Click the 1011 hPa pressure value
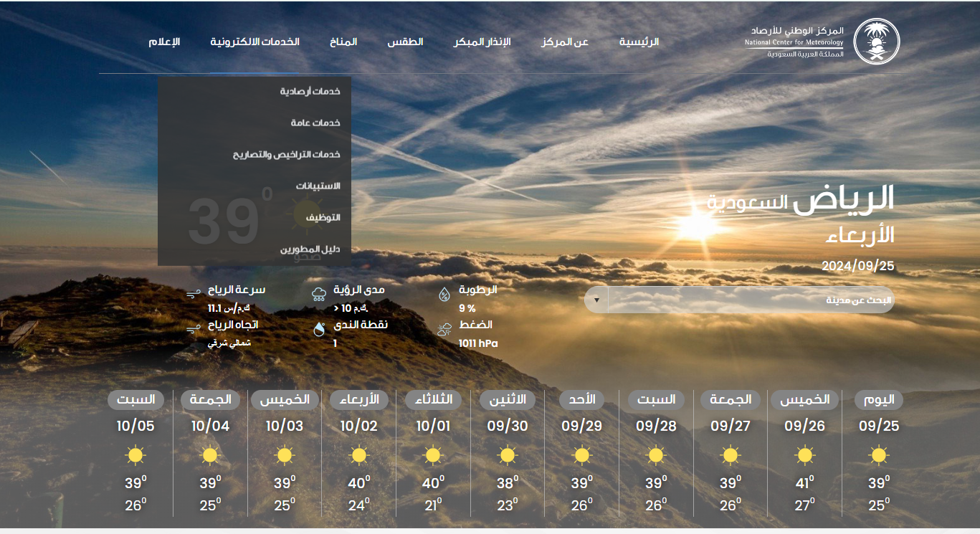980x534 pixels. pyautogui.click(x=478, y=343)
